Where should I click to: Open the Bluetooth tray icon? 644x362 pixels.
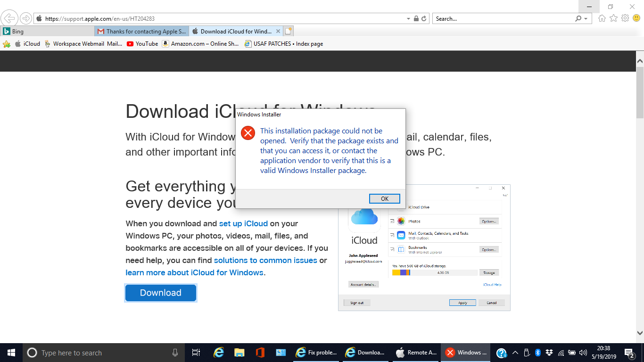pos(538,353)
